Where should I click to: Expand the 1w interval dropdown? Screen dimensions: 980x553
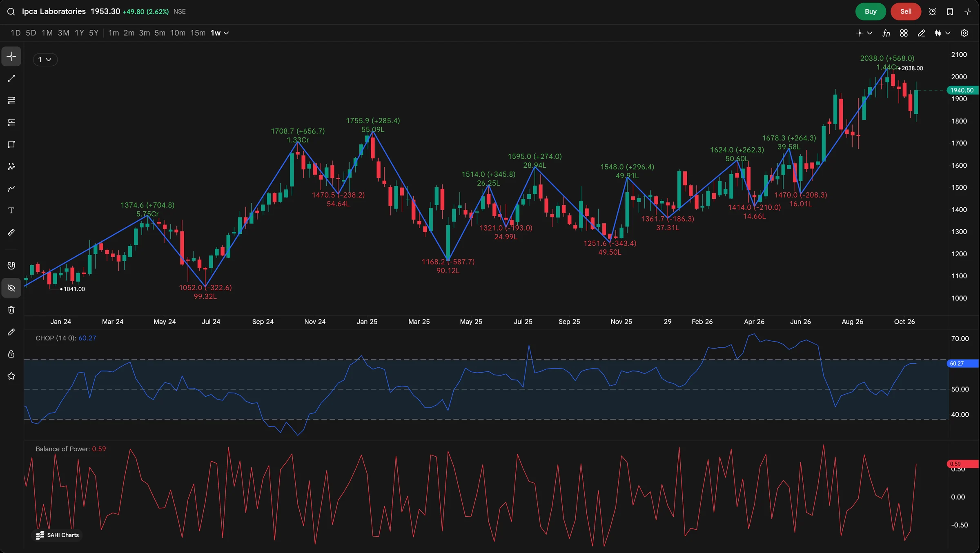tap(220, 33)
